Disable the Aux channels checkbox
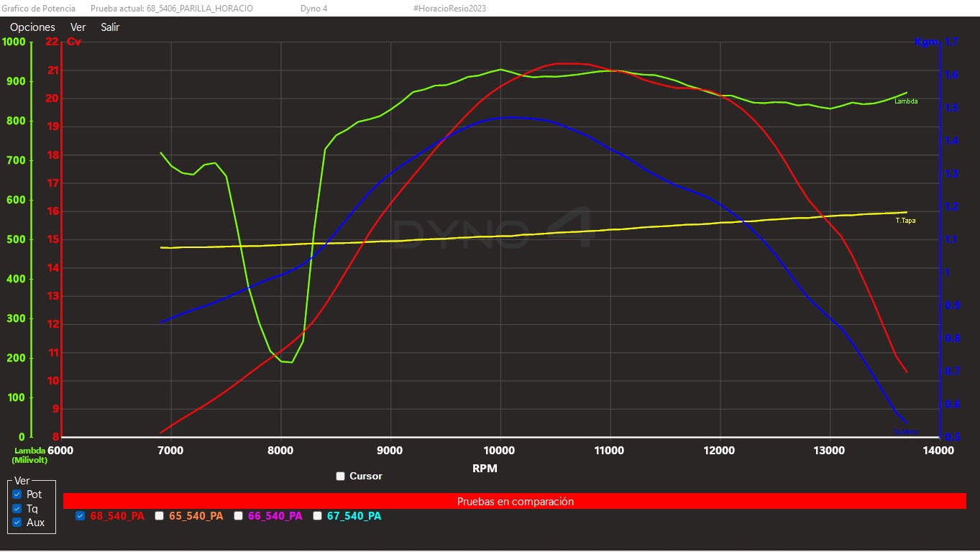 pyautogui.click(x=17, y=523)
